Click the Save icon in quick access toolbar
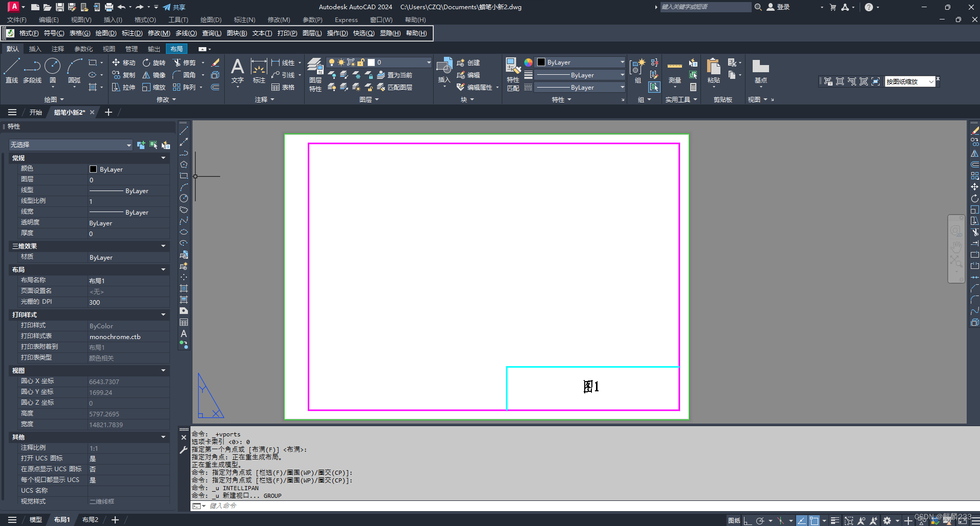 (x=60, y=7)
